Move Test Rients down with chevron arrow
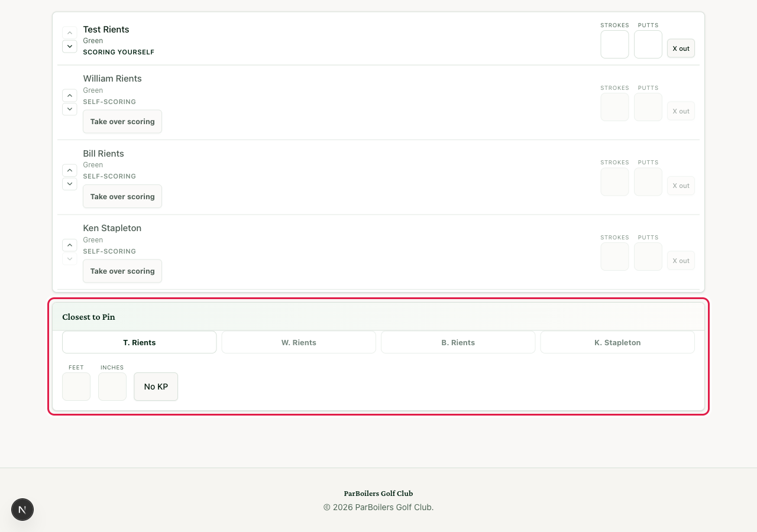The height and width of the screenshot is (532, 757). [70, 46]
